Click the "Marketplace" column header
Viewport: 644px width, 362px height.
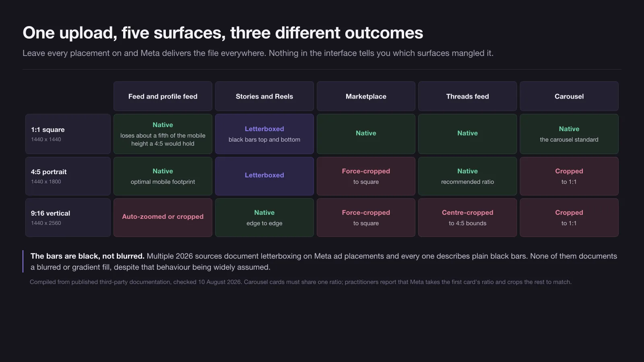point(366,96)
